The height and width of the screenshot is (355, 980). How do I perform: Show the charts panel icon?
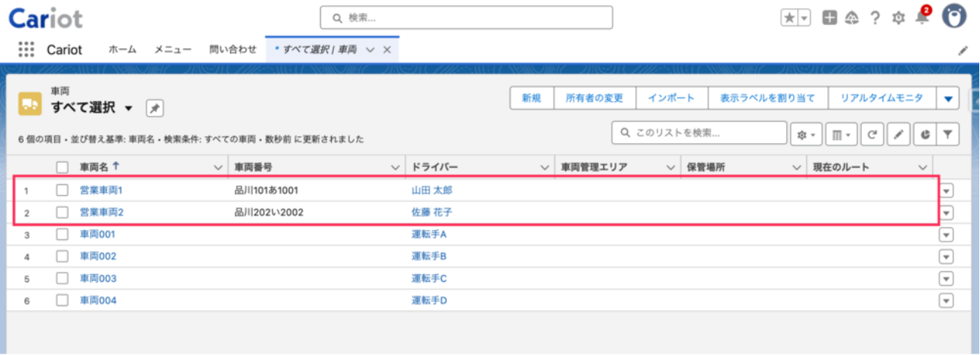coord(924,134)
